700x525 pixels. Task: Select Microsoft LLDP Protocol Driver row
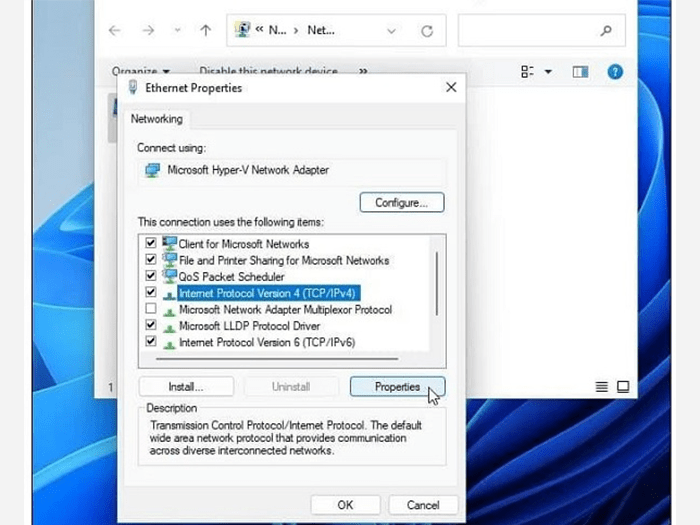tap(249, 326)
